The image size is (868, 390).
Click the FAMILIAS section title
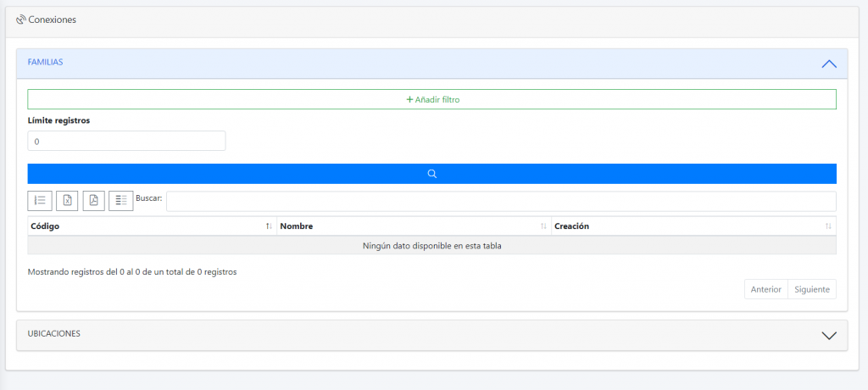pos(46,63)
